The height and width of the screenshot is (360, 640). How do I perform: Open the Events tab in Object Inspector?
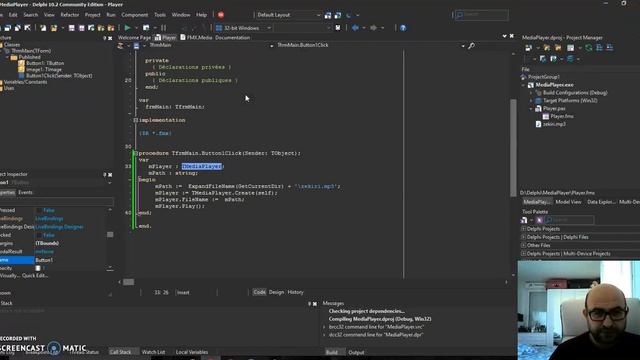point(25,192)
